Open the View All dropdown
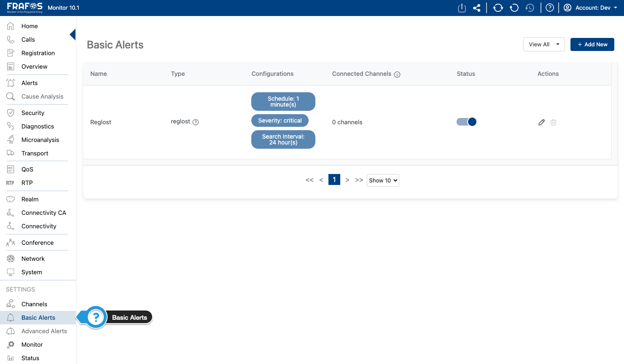Viewport: 624px width, 364px height. [544, 44]
